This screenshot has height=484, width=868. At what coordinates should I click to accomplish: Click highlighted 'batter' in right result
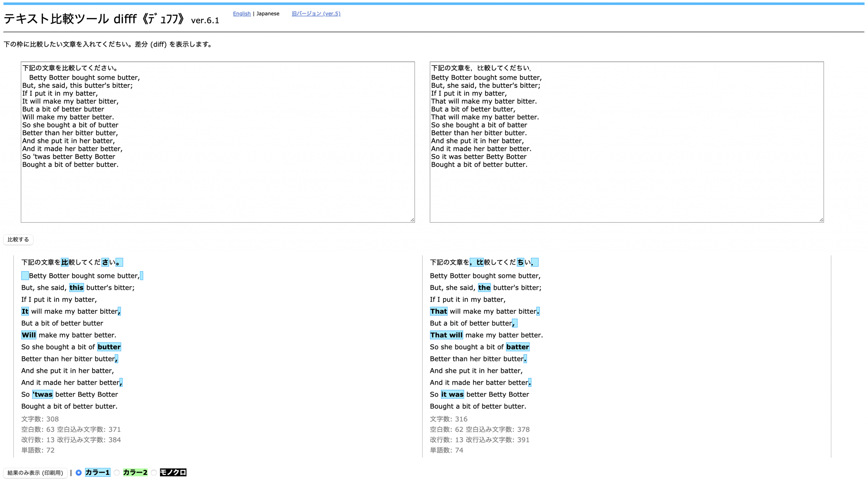(517, 347)
